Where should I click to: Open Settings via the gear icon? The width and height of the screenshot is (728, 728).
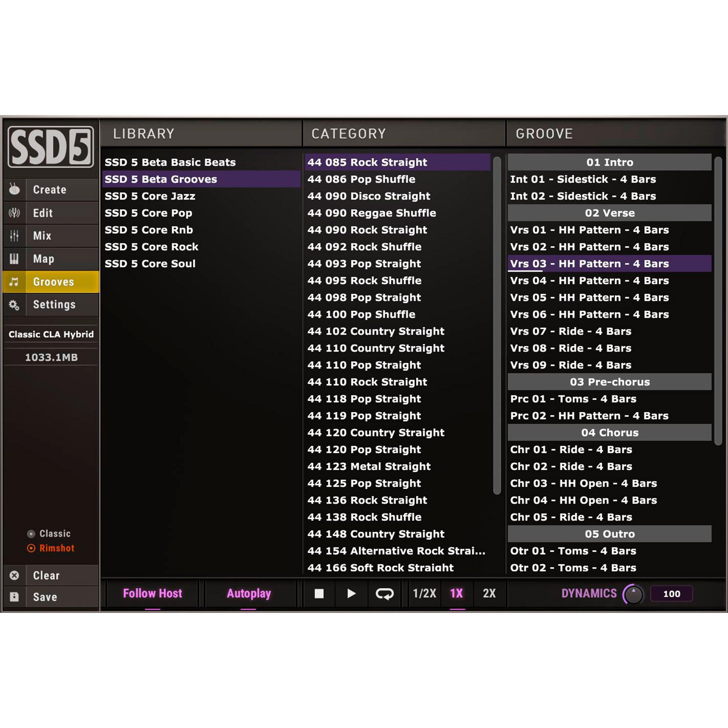click(14, 305)
